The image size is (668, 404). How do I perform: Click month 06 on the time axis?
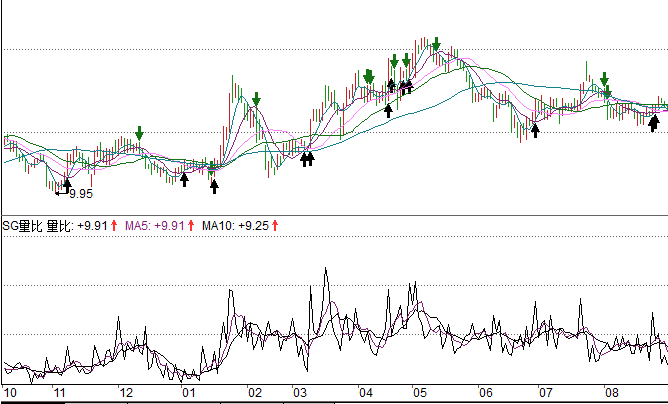coord(486,392)
